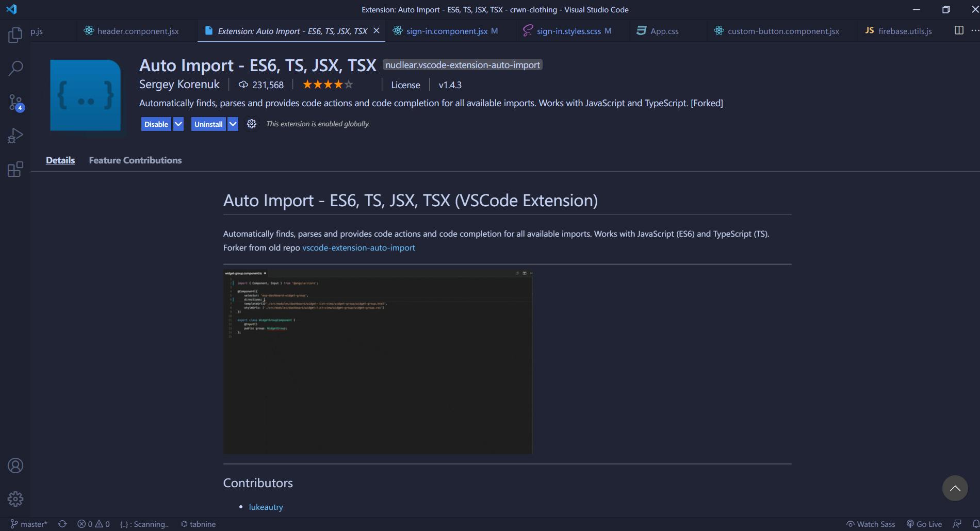The width and height of the screenshot is (980, 531).
Task: Switch to the Details tab
Action: 60,160
